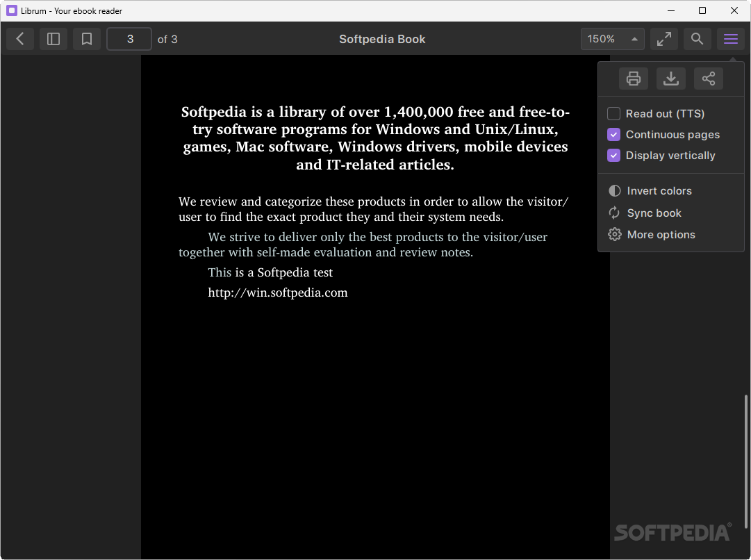751x560 pixels.
Task: Minimize the Librum window
Action: [671, 10]
